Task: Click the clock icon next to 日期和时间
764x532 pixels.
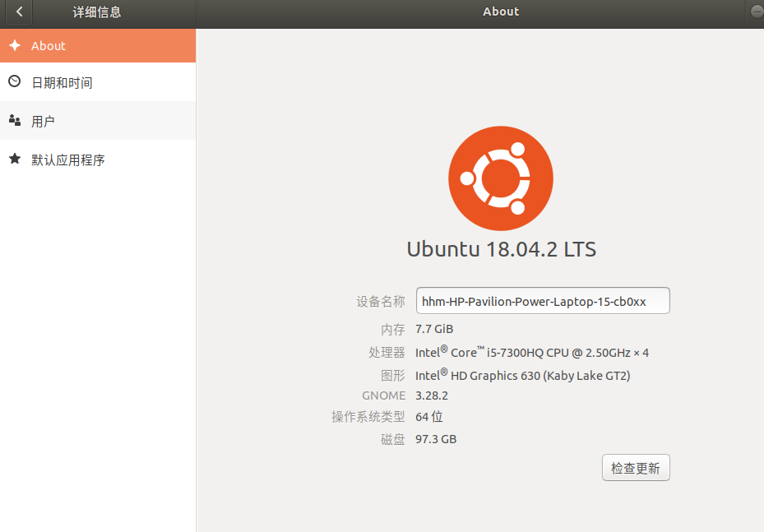Action: tap(15, 82)
